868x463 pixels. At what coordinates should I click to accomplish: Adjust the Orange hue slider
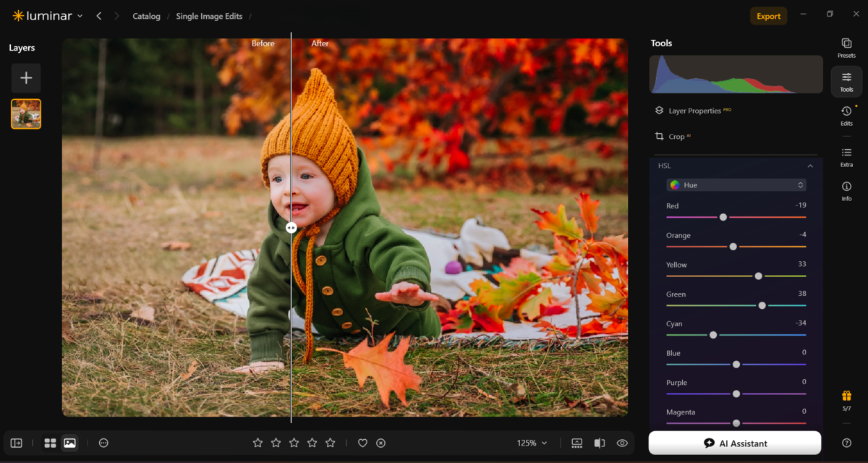pyautogui.click(x=733, y=247)
